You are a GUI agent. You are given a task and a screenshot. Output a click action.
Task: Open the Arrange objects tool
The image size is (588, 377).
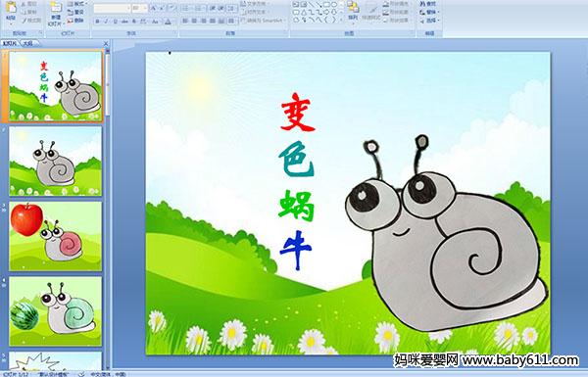(x=352, y=11)
